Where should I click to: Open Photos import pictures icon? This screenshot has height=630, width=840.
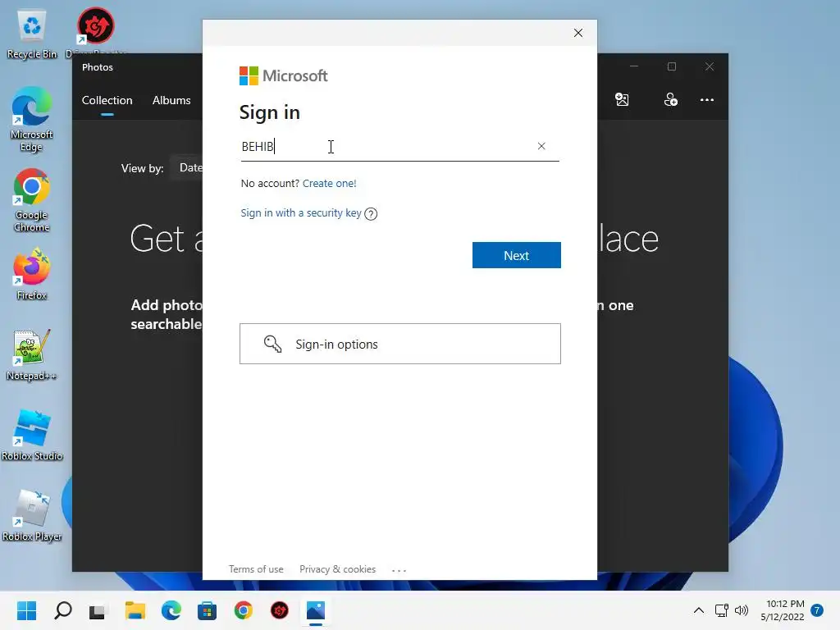pyautogui.click(x=622, y=99)
